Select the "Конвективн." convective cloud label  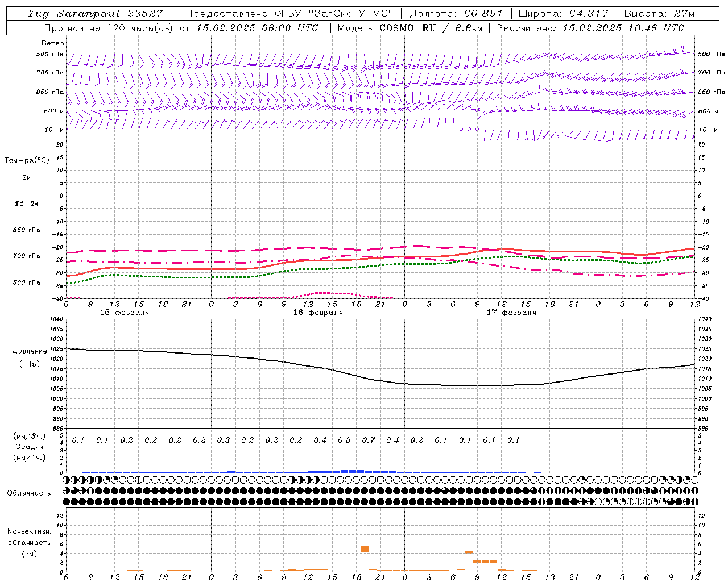(29, 531)
